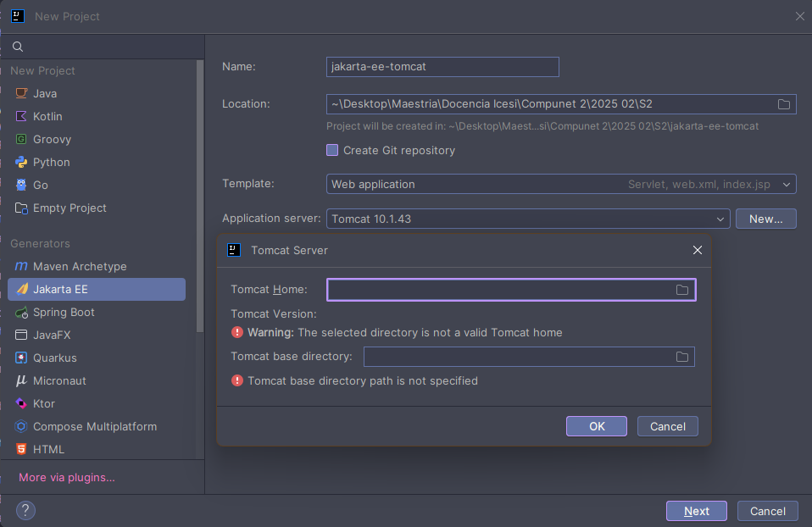Click the project Name input field

[442, 67]
